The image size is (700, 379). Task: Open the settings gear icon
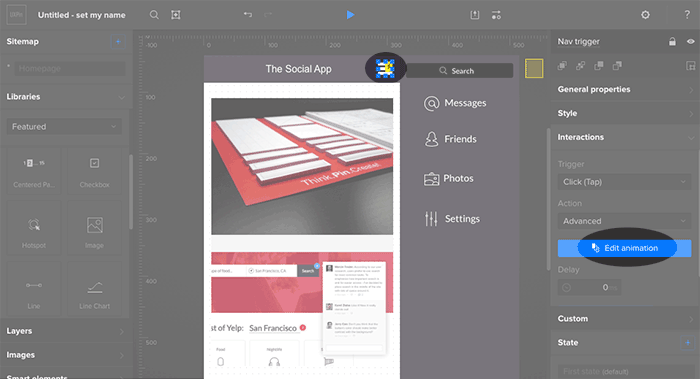click(645, 15)
